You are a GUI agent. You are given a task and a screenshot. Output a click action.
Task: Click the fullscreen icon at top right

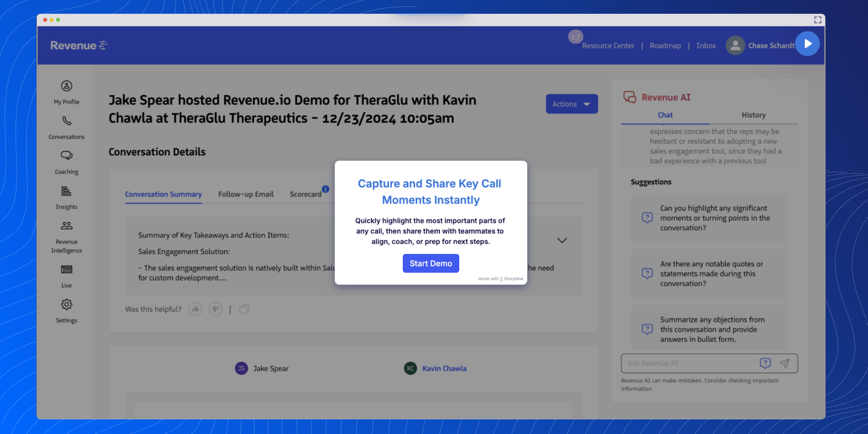pyautogui.click(x=817, y=20)
